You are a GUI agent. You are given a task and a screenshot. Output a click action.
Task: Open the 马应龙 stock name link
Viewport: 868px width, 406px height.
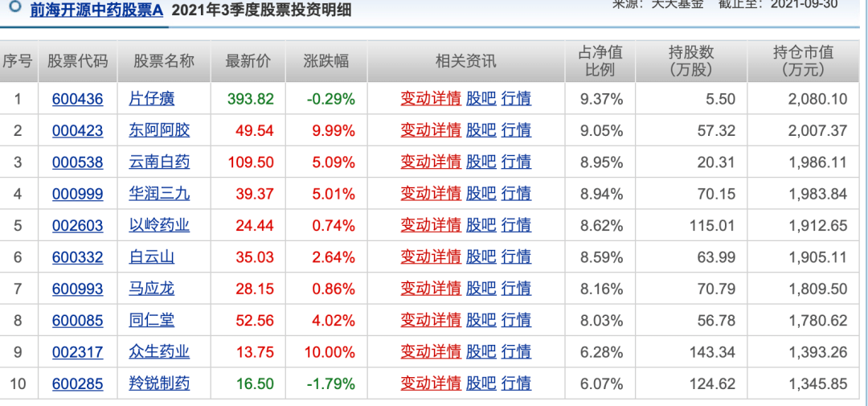point(152,289)
